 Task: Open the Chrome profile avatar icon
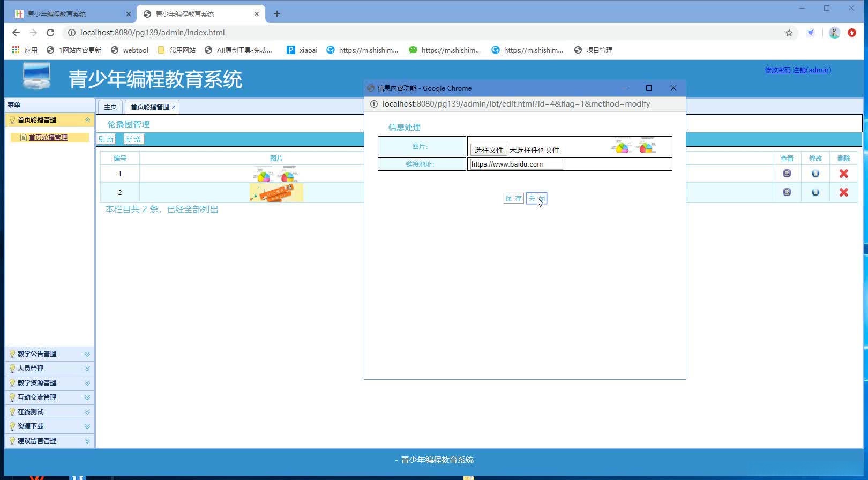[834, 33]
